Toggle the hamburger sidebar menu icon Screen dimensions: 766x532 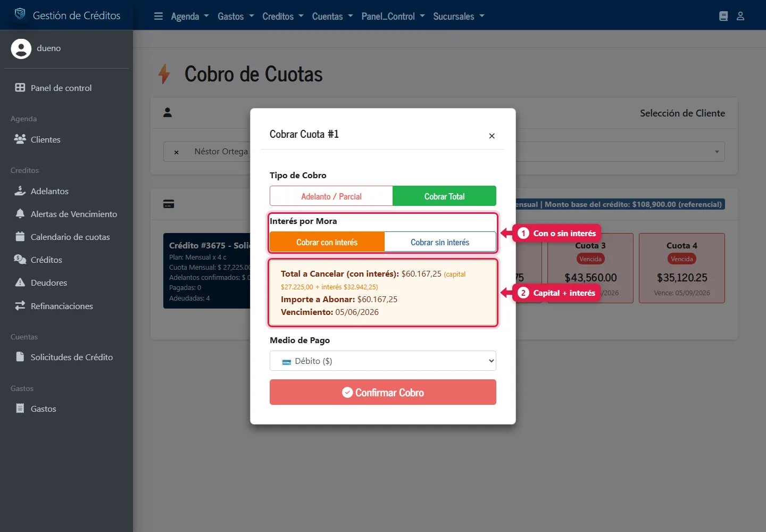159,16
